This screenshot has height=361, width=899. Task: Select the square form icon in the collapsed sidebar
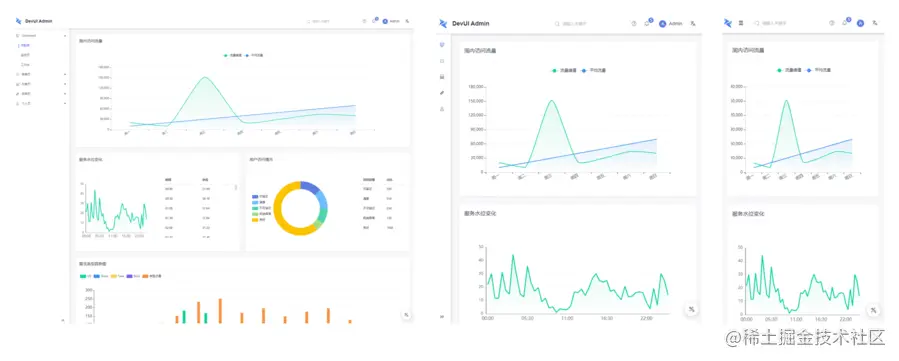pyautogui.click(x=442, y=61)
